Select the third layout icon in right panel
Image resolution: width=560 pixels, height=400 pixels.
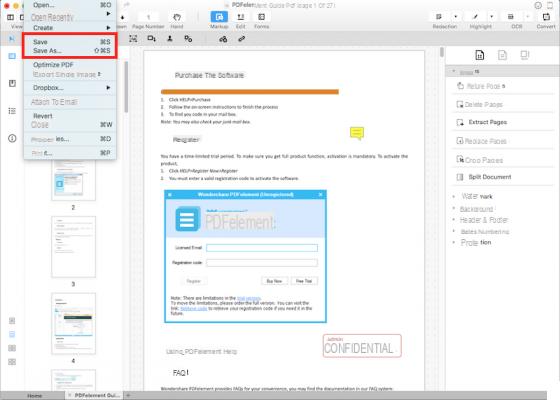[x=525, y=55]
